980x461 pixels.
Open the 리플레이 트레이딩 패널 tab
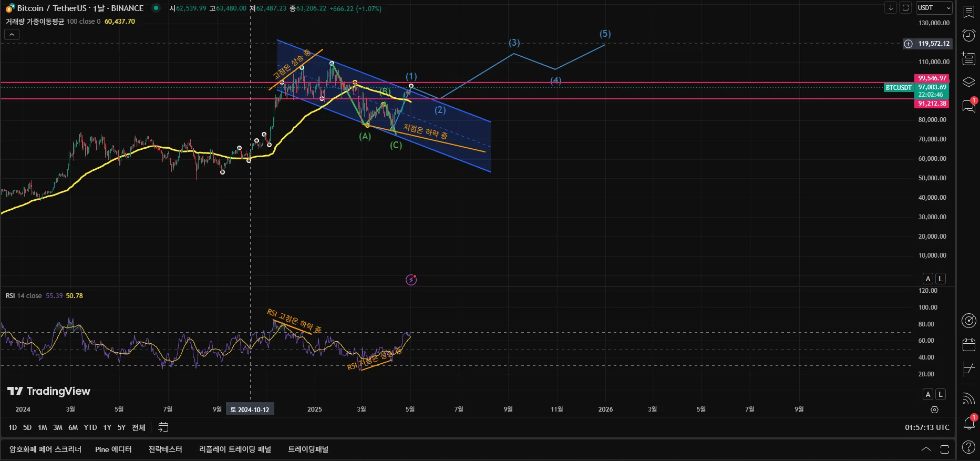[x=235, y=449]
